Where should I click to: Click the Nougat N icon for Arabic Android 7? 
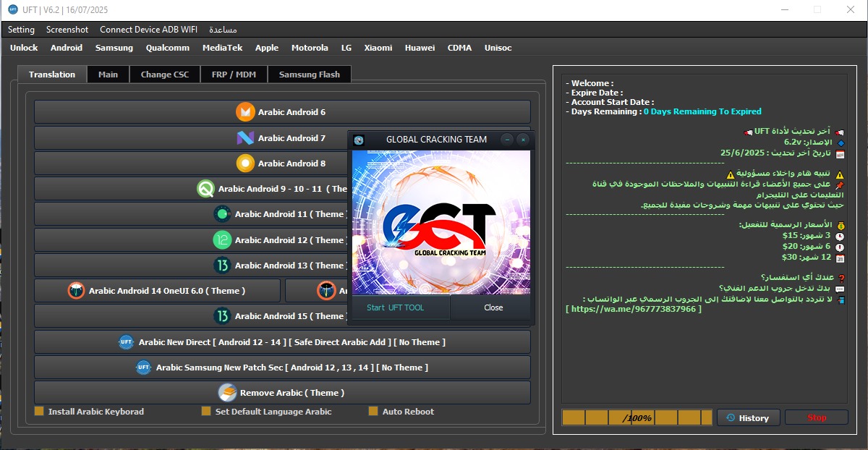pos(245,137)
